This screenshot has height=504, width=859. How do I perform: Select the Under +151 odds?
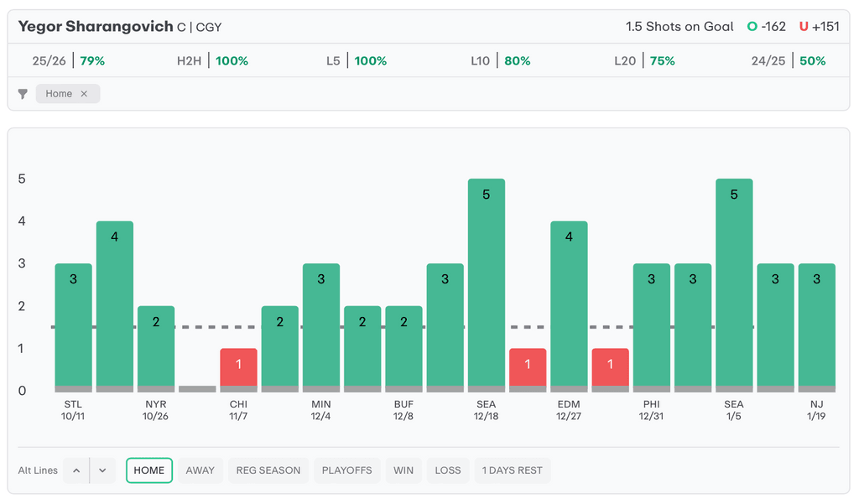pyautogui.click(x=820, y=27)
